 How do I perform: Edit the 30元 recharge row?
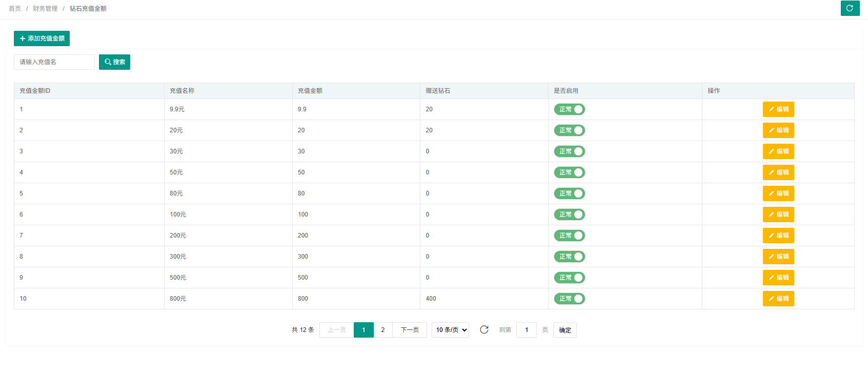[778, 151]
